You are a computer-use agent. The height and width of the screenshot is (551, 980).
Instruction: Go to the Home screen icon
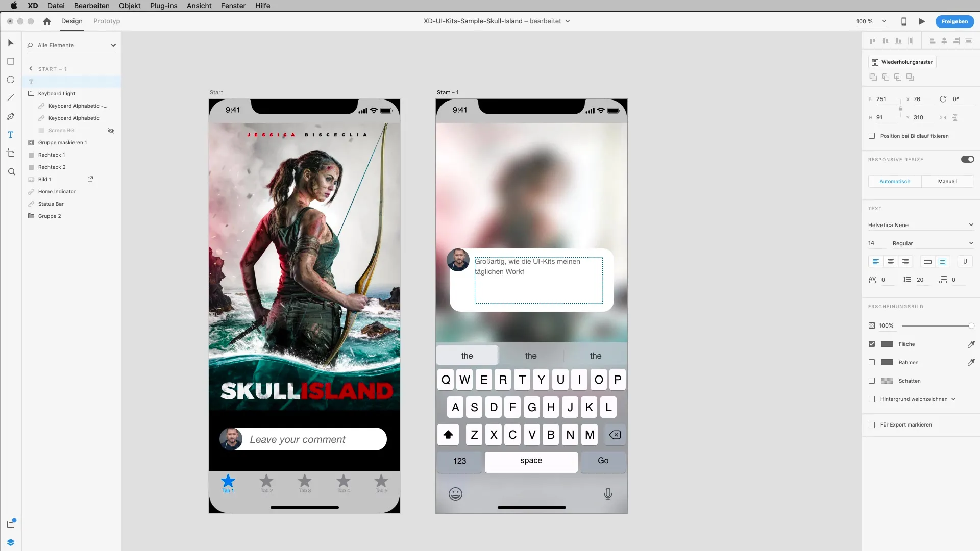tap(47, 21)
